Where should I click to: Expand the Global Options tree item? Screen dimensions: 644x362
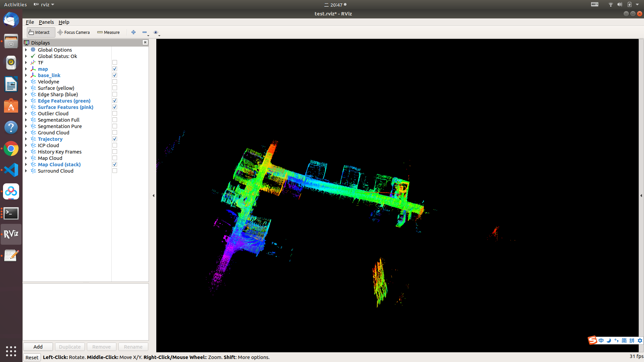26,50
